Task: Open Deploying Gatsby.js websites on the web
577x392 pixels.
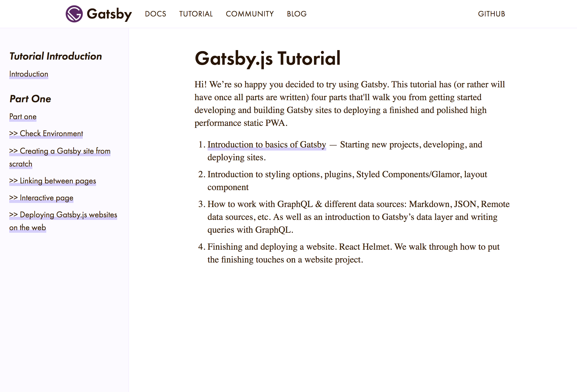Action: [63, 215]
